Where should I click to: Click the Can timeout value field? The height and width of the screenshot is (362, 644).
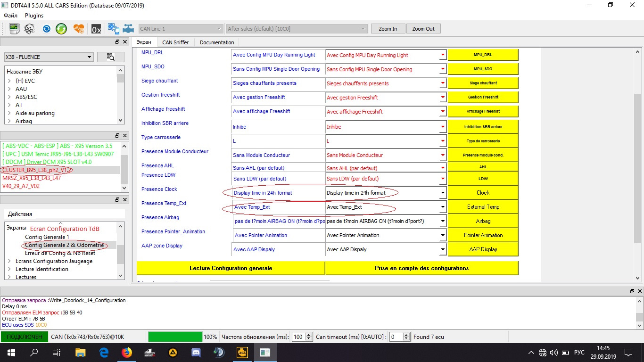pos(396,337)
